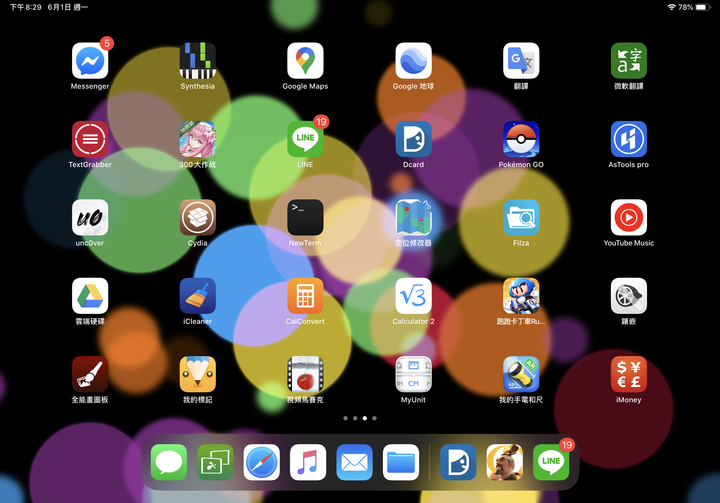Open iMoney currency app
This screenshot has width=720, height=503.
[629, 374]
